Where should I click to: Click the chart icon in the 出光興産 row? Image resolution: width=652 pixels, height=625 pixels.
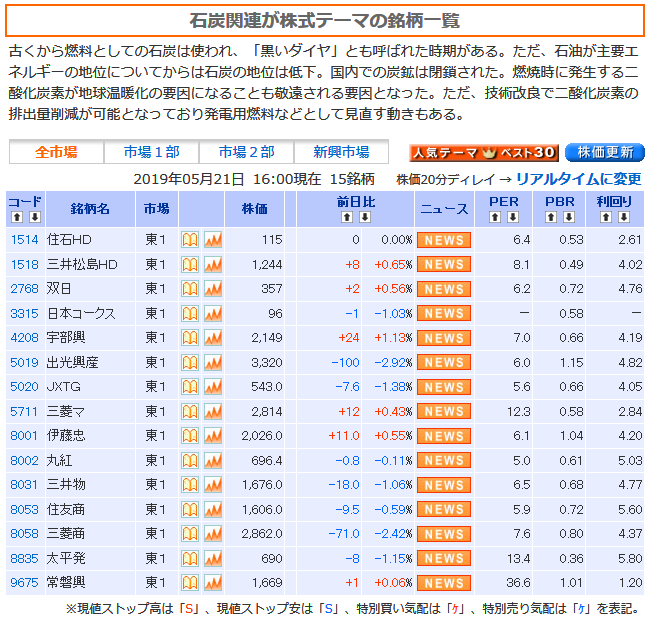212,362
